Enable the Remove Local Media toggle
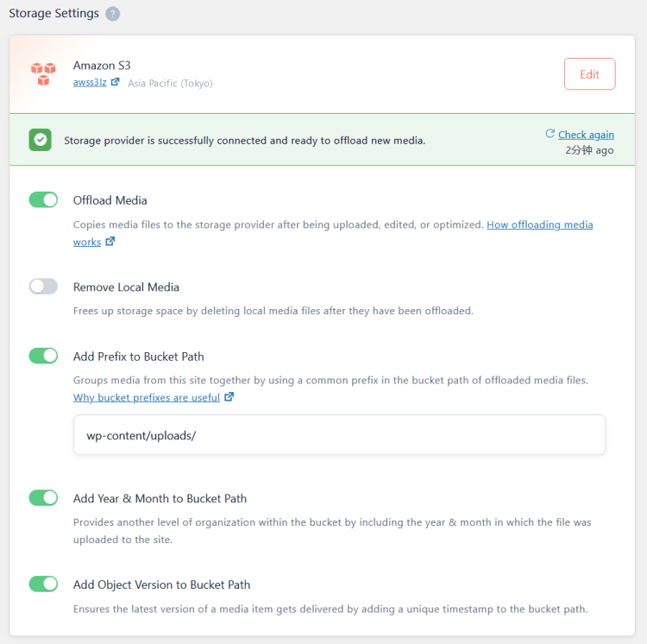This screenshot has height=644, width=647. pyautogui.click(x=43, y=287)
